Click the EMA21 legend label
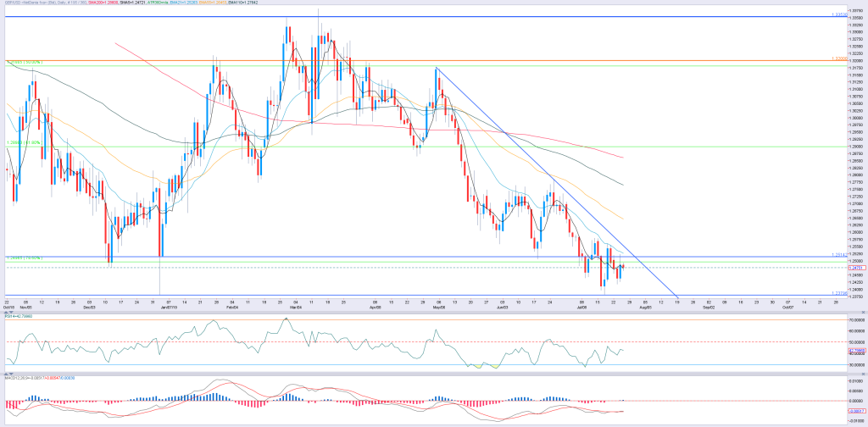 (x=182, y=3)
